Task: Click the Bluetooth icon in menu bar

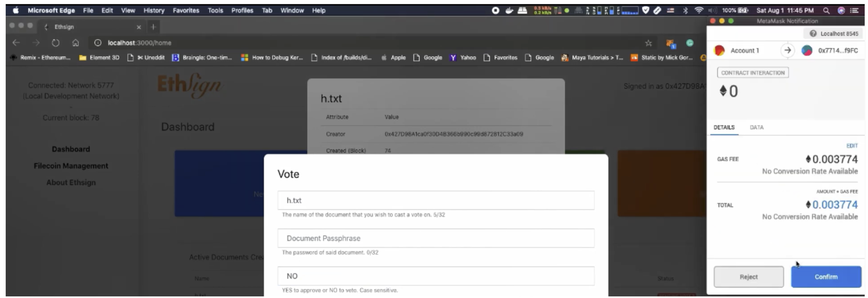Action: (685, 10)
